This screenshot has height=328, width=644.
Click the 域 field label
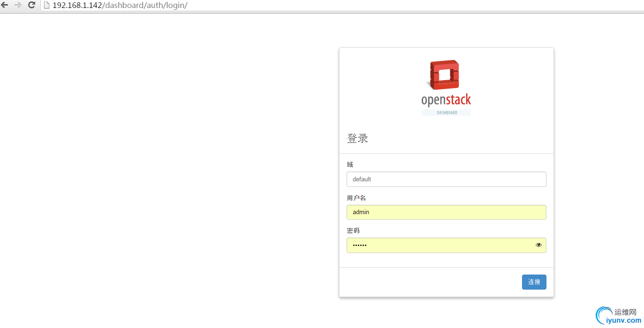coord(350,164)
